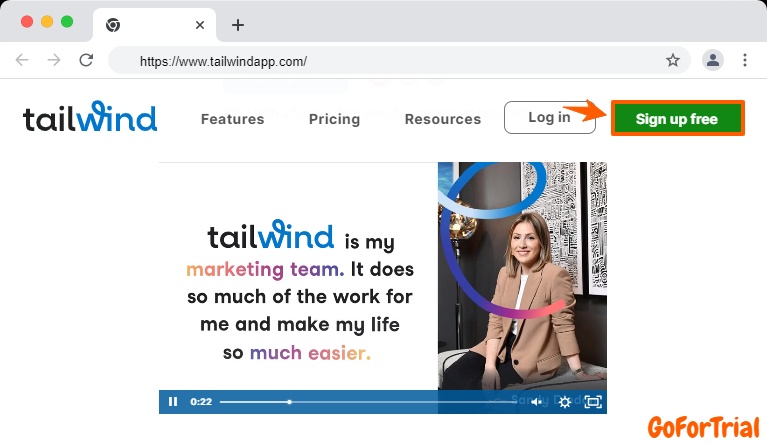Open the Features menu

click(232, 119)
